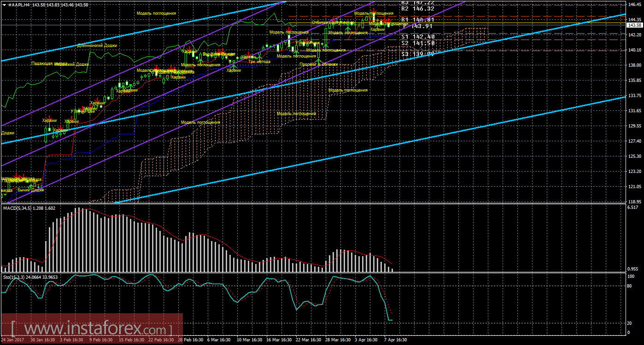Click the '28 Mar 16:30' time label
Viewport: 644px width, 345px height.
[337, 340]
